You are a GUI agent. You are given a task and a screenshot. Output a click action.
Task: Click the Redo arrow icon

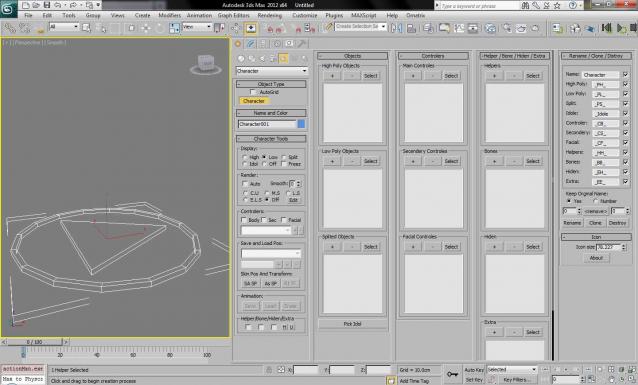(73, 5)
